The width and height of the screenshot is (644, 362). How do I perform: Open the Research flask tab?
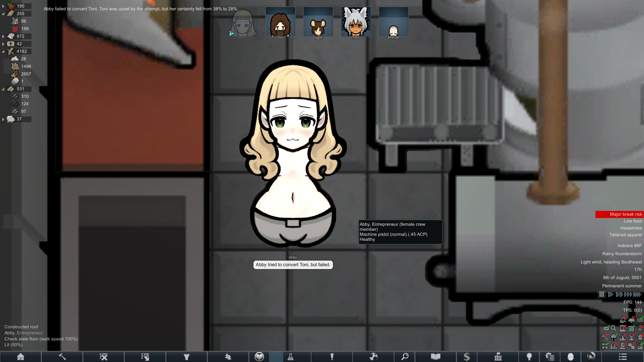coord(291,357)
